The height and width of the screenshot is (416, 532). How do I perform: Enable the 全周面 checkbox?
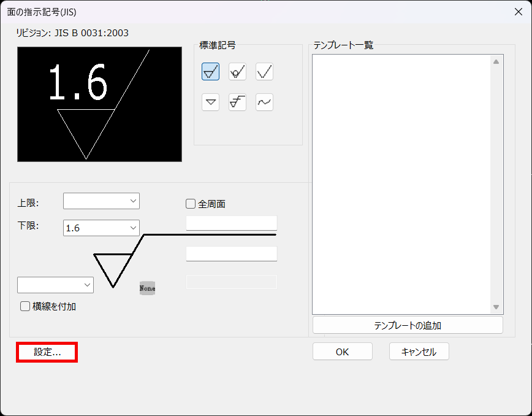[191, 204]
